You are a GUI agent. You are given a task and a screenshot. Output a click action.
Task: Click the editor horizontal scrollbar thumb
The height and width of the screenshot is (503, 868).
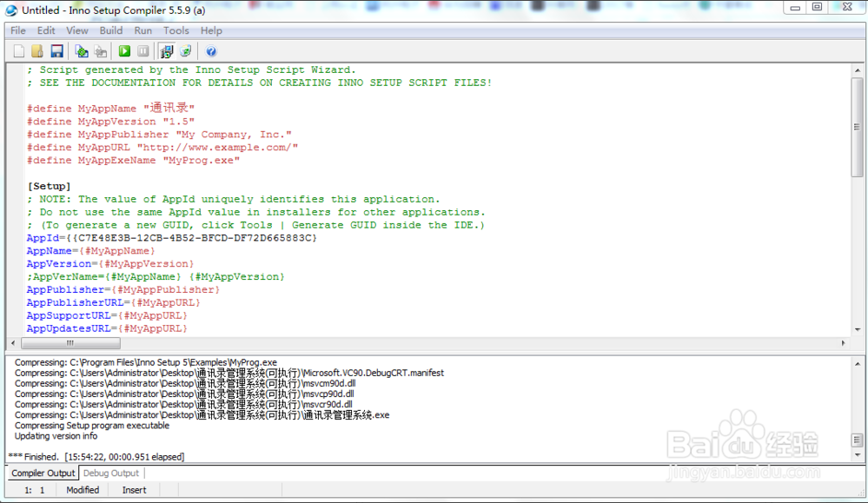click(70, 343)
